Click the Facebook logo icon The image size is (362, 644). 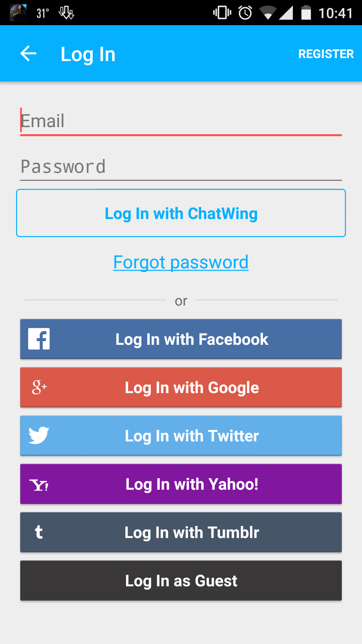(39, 339)
